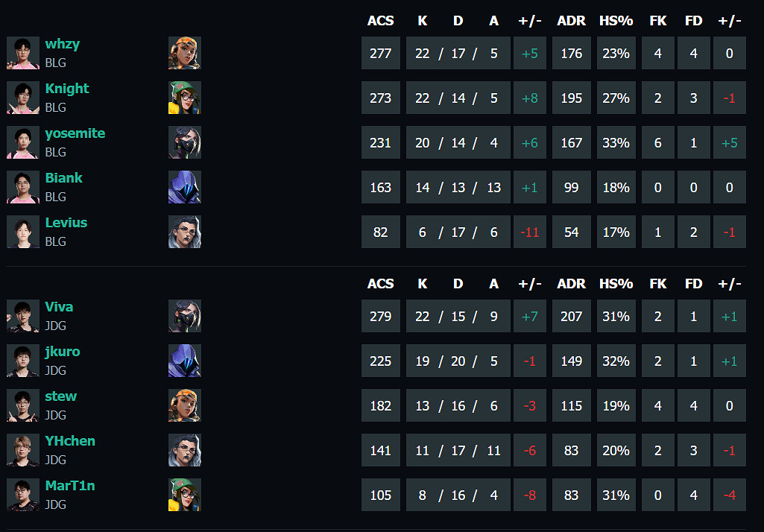Image resolution: width=764 pixels, height=532 pixels.
Task: Click MarT1n's agent icon
Action: click(184, 495)
